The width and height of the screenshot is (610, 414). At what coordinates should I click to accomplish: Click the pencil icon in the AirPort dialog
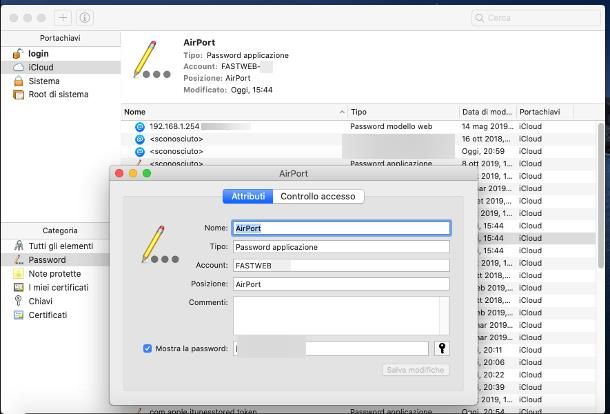(x=160, y=244)
